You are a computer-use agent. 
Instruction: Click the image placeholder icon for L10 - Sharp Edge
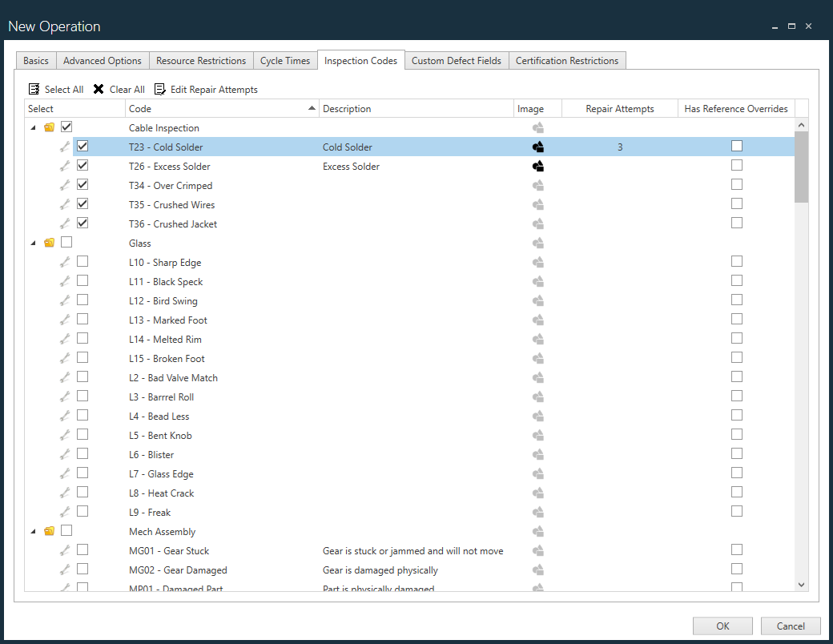pos(537,261)
